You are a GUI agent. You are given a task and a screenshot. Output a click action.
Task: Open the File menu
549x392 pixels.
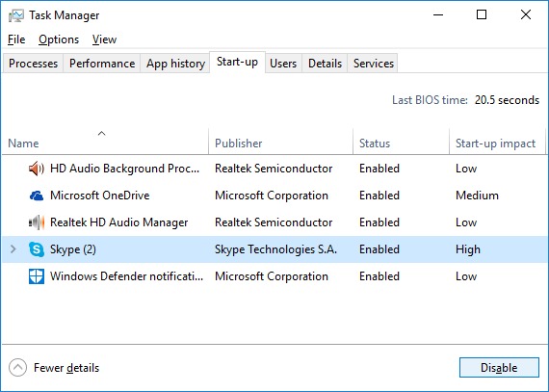coord(16,39)
